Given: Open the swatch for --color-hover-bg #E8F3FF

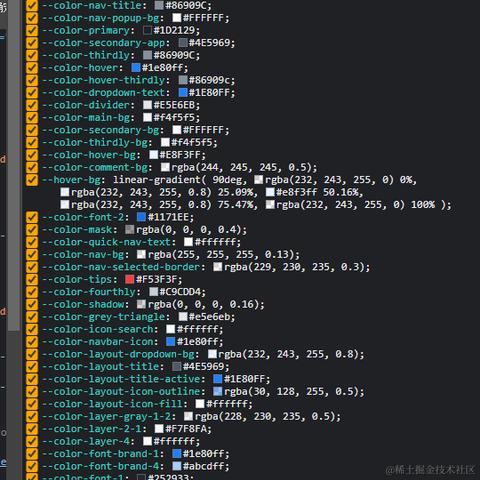Looking at the screenshot, I should coord(153,155).
